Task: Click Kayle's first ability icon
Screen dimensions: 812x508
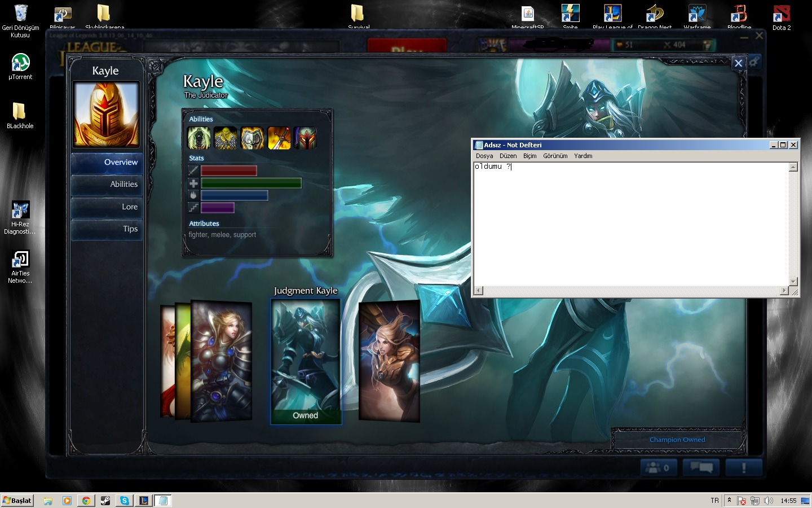Action: click(199, 138)
